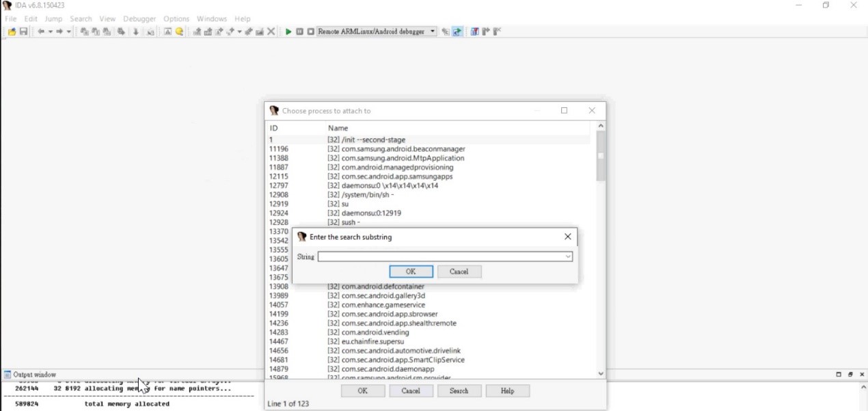Click the Search button in process dialog
The width and height of the screenshot is (868, 411).
point(459,391)
